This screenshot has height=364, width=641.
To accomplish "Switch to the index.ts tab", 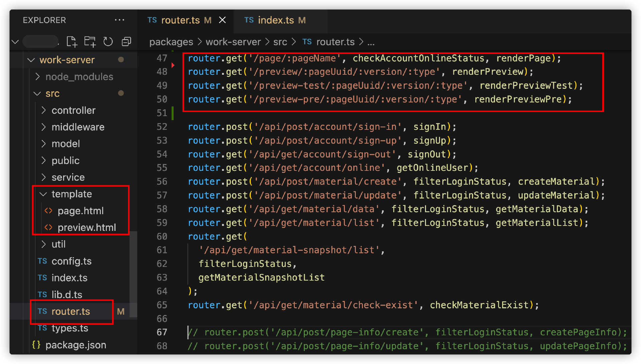I will coord(275,20).
